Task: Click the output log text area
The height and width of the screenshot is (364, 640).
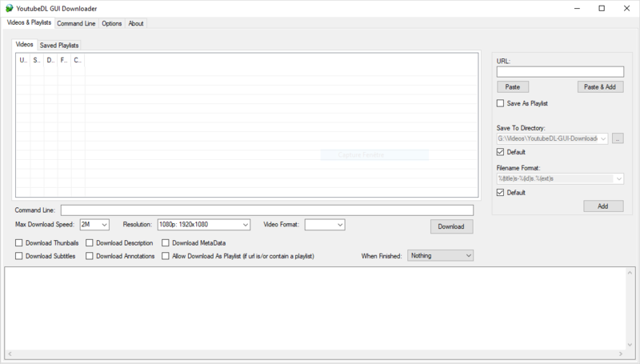Action: pyautogui.click(x=315, y=309)
